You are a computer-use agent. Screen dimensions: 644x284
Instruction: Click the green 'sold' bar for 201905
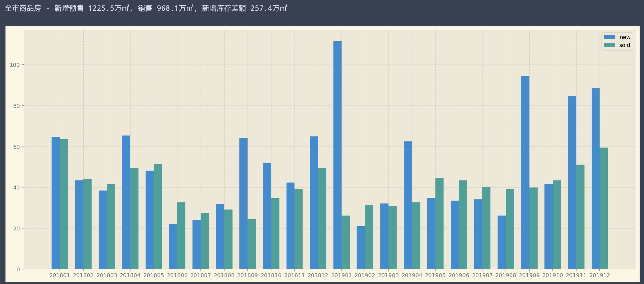coord(439,224)
